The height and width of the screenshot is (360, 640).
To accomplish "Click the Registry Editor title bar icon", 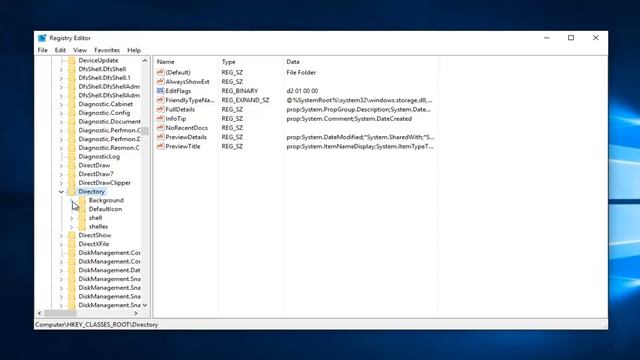I will [42, 38].
